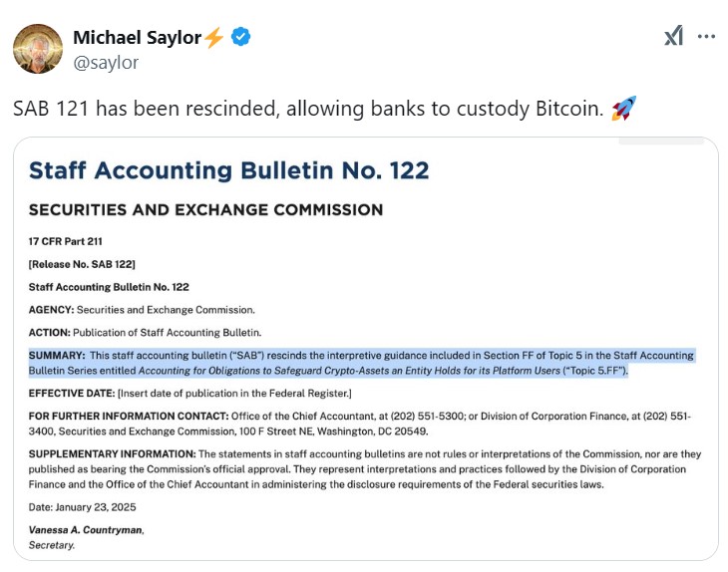This screenshot has height=572, width=728.
Task: Click the blue verified checkmark badge
Action: point(240,38)
